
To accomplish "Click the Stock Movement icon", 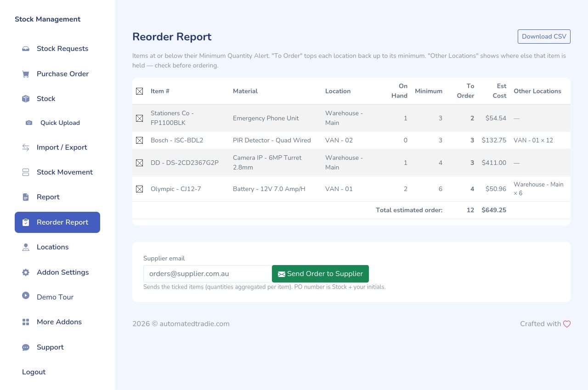I will point(26,172).
